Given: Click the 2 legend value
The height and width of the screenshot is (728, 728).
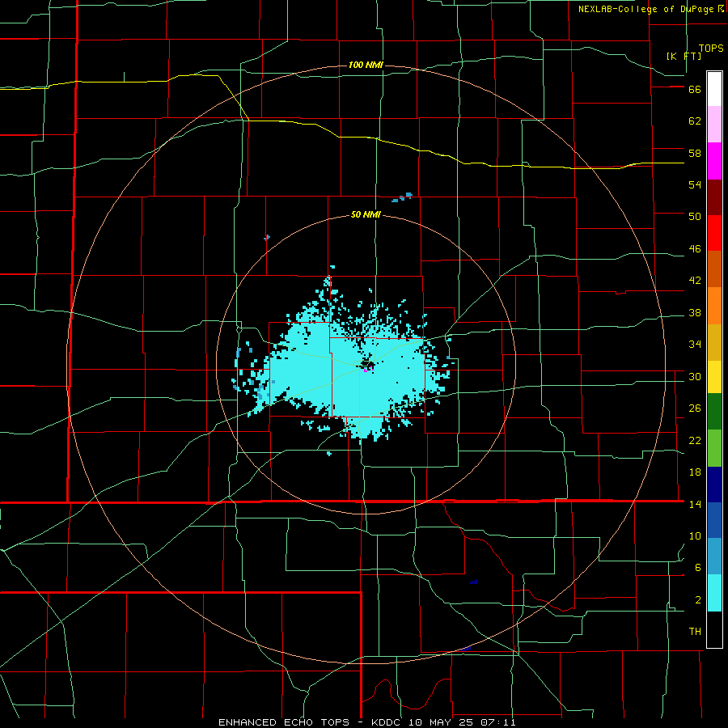Looking at the screenshot, I should point(698,600).
